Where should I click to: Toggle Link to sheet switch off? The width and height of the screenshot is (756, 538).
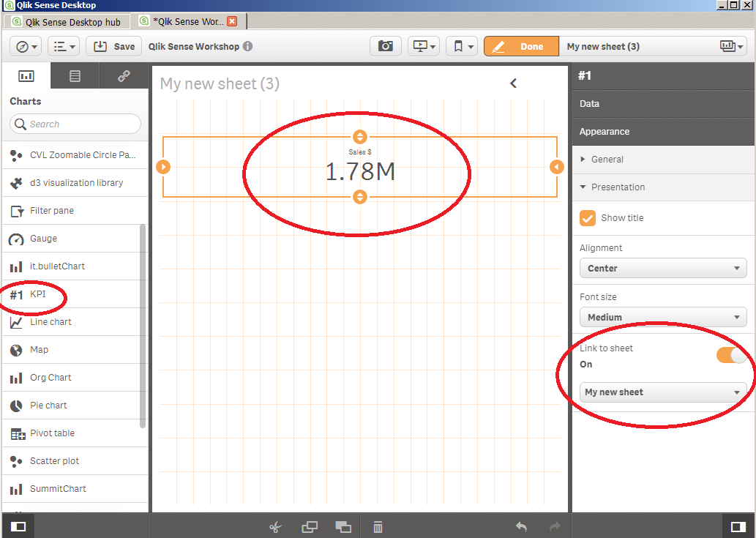[731, 356]
